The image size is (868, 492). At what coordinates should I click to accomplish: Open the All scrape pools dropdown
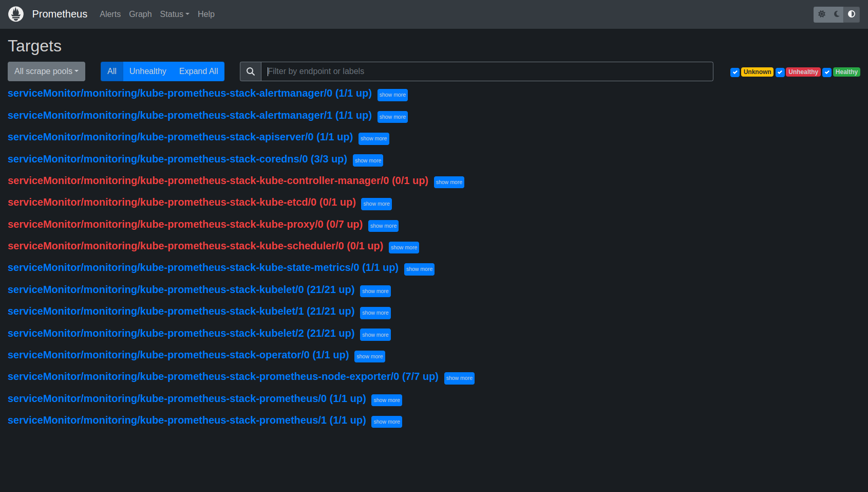click(x=46, y=71)
